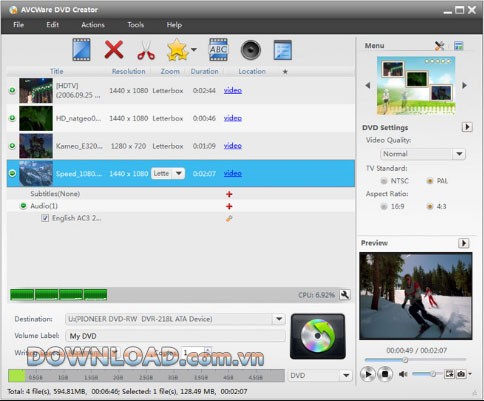Screen dimensions: 484x401
Task: Select the scissors Clip tool
Action: pos(146,50)
